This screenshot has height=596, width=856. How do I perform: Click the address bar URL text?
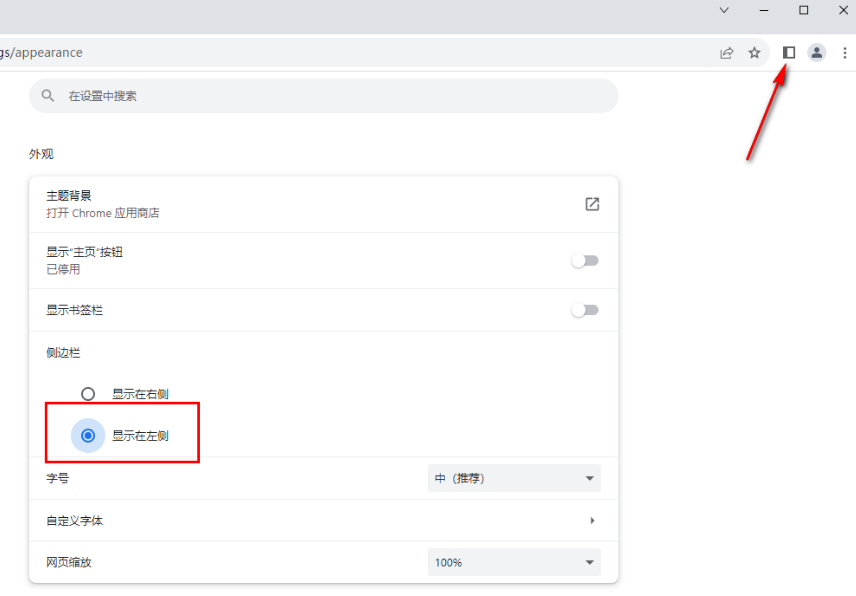(x=41, y=53)
